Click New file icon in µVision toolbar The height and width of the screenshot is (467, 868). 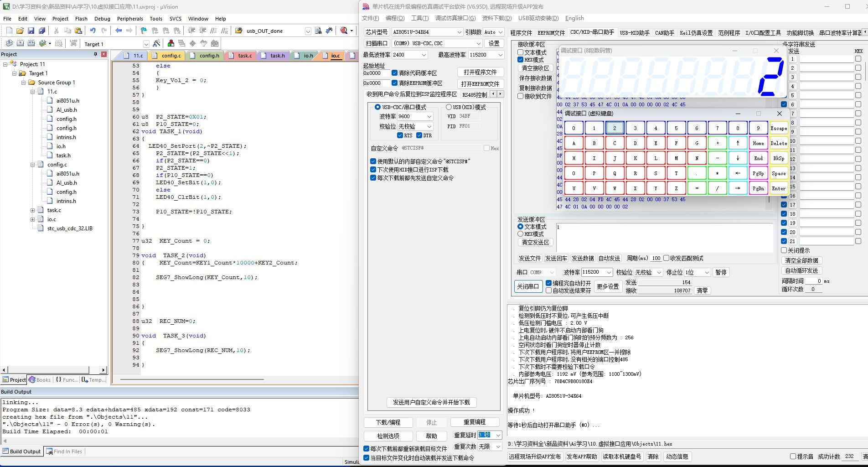pos(9,31)
